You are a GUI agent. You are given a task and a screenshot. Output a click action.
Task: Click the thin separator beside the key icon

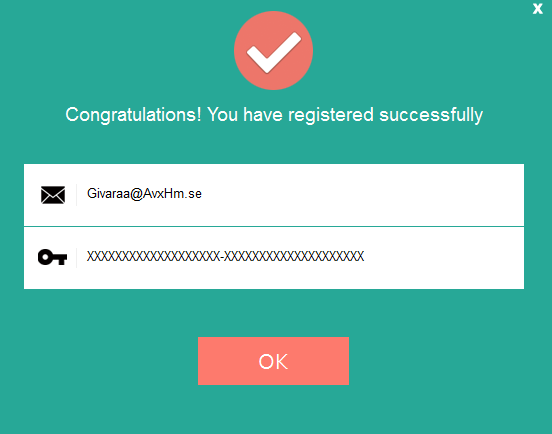click(76, 257)
